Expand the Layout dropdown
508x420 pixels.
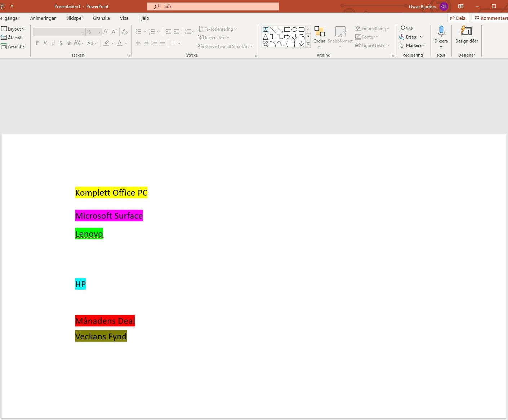(x=13, y=29)
